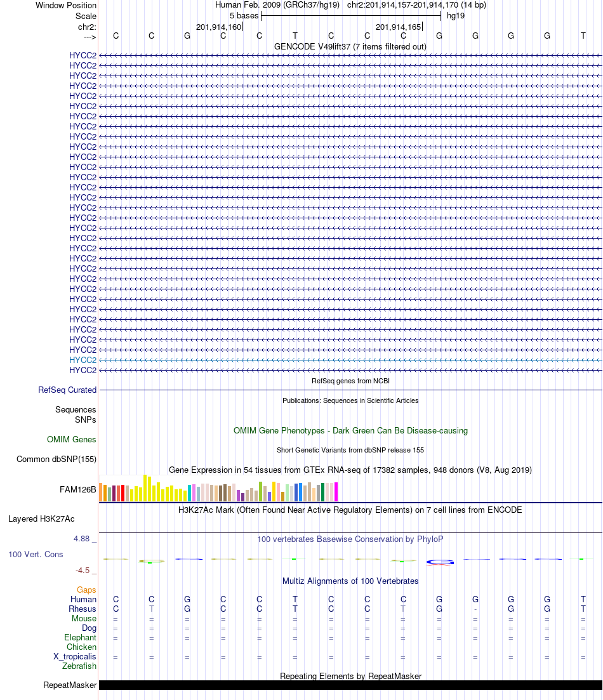Screen dimensions: 603x700
Task: Click the Common dbSNP(155) track label
Action: point(56,459)
